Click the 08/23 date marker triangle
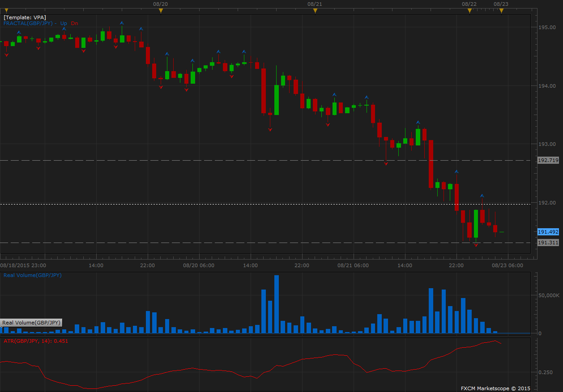This screenshot has height=392, width=563. pos(501,11)
